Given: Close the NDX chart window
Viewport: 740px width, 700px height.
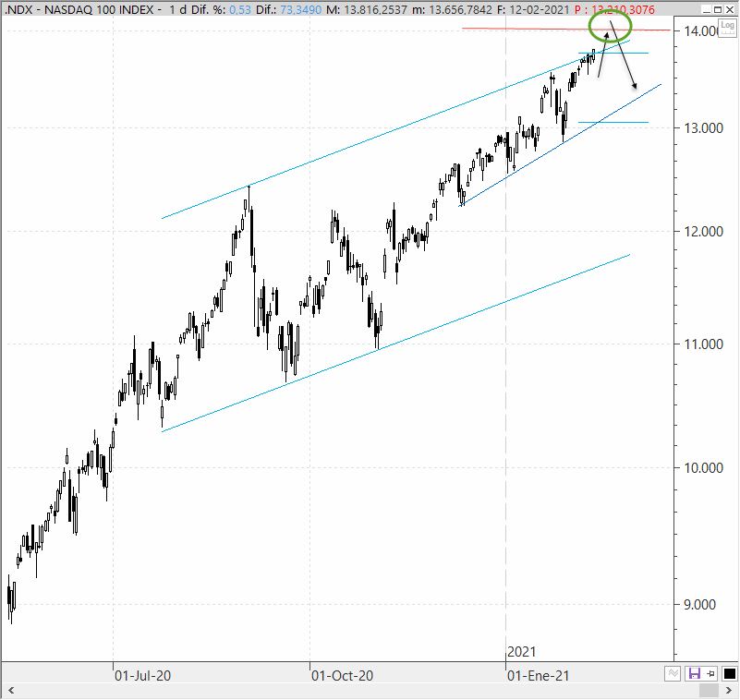Looking at the screenshot, I should coord(731,9).
